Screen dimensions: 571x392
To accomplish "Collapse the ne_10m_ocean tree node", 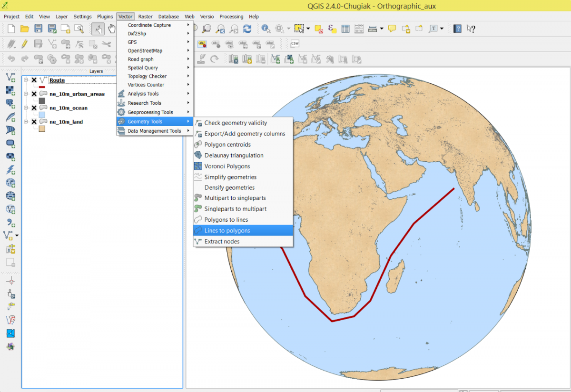I will pyautogui.click(x=26, y=108).
